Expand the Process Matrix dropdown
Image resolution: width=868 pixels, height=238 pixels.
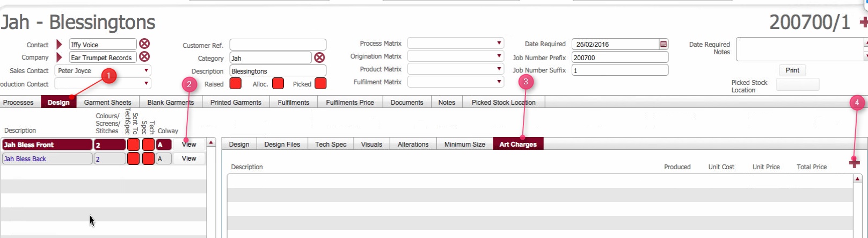[x=499, y=43]
